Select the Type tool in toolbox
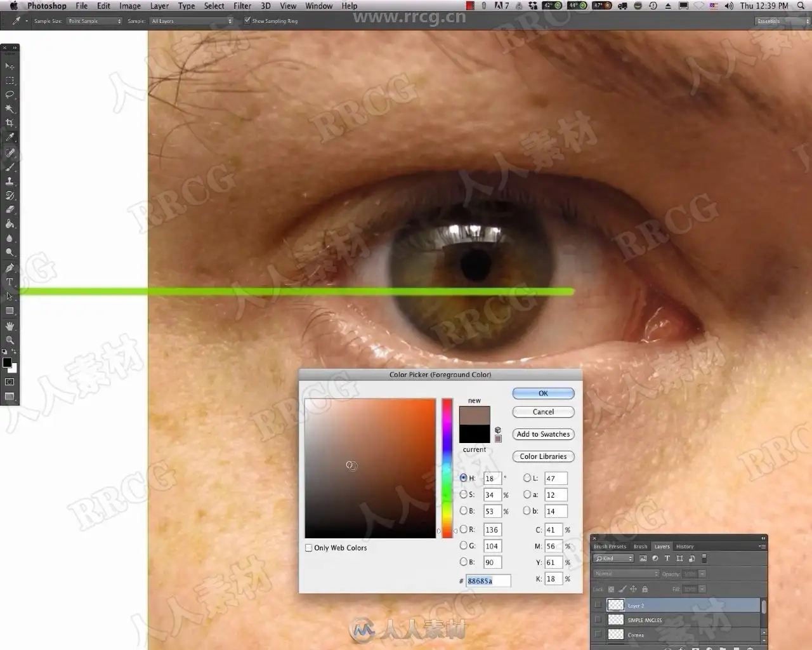This screenshot has width=812, height=650. [x=10, y=282]
